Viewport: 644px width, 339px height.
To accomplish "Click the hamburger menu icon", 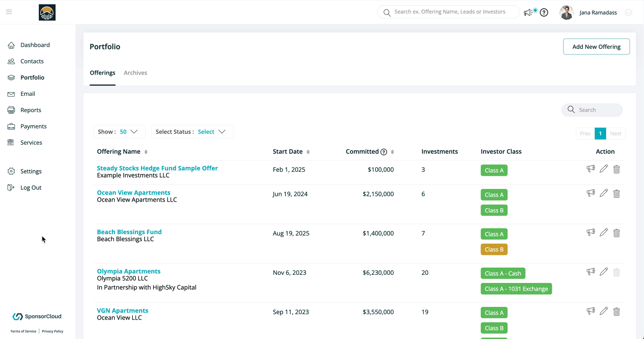I will coord(9,12).
